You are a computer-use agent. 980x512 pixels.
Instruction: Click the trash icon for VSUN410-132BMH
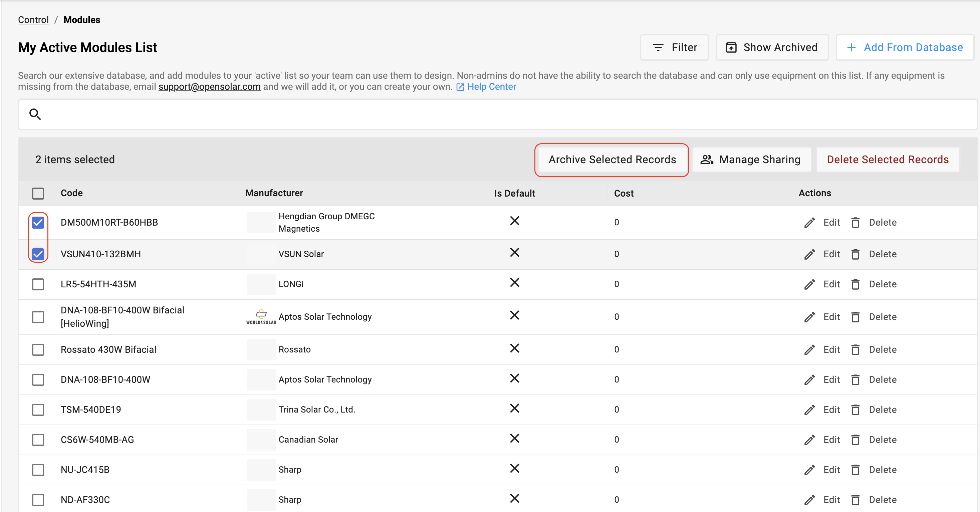[x=855, y=254]
